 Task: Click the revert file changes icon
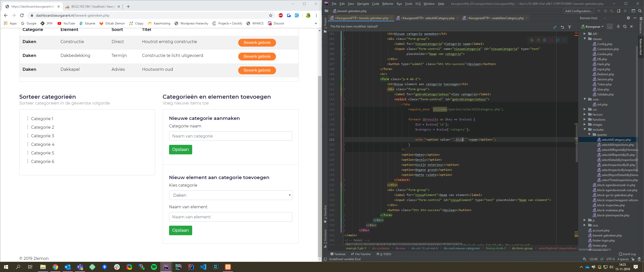tap(562, 27)
